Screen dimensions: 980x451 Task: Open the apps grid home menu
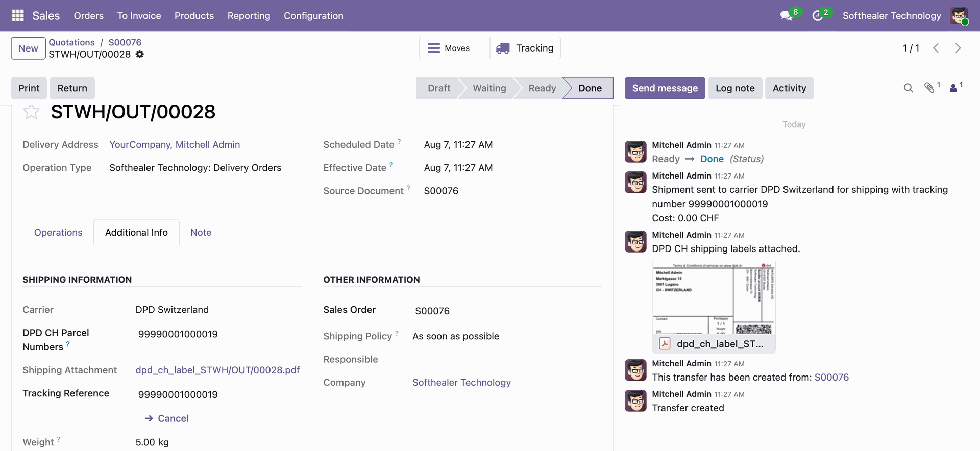18,16
